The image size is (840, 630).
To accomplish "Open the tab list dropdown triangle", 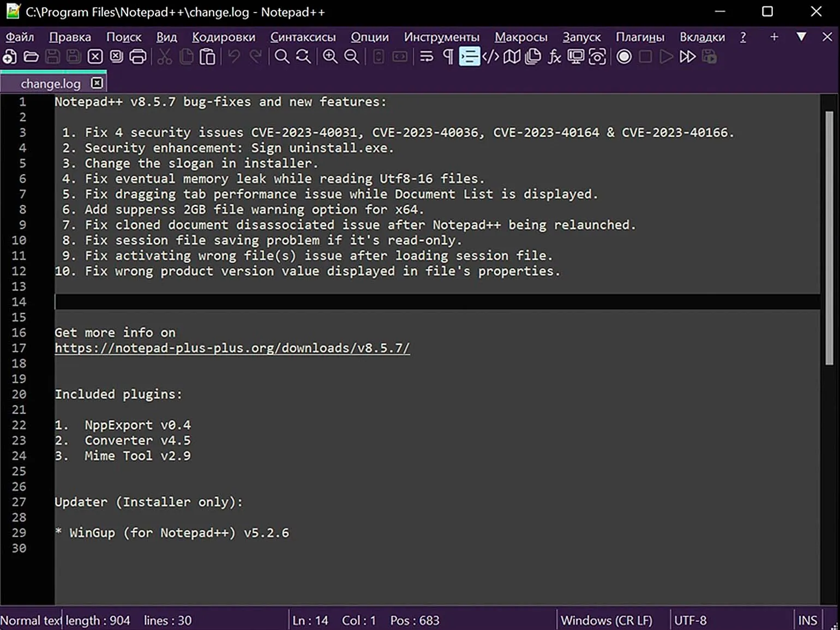I will (x=801, y=37).
